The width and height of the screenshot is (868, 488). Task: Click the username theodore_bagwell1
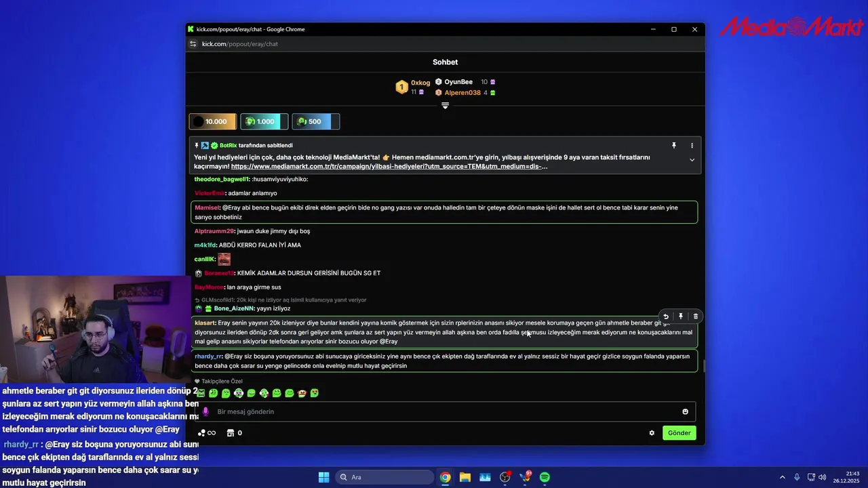(x=222, y=179)
